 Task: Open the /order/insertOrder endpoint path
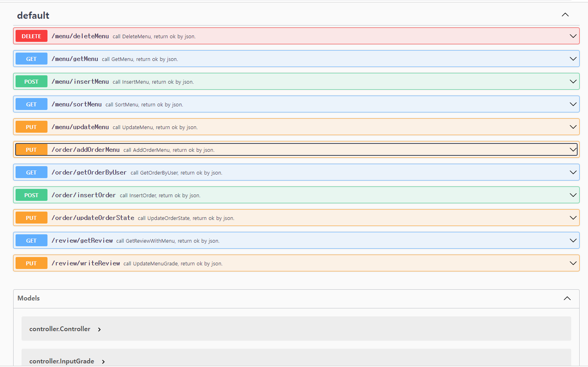tap(84, 195)
